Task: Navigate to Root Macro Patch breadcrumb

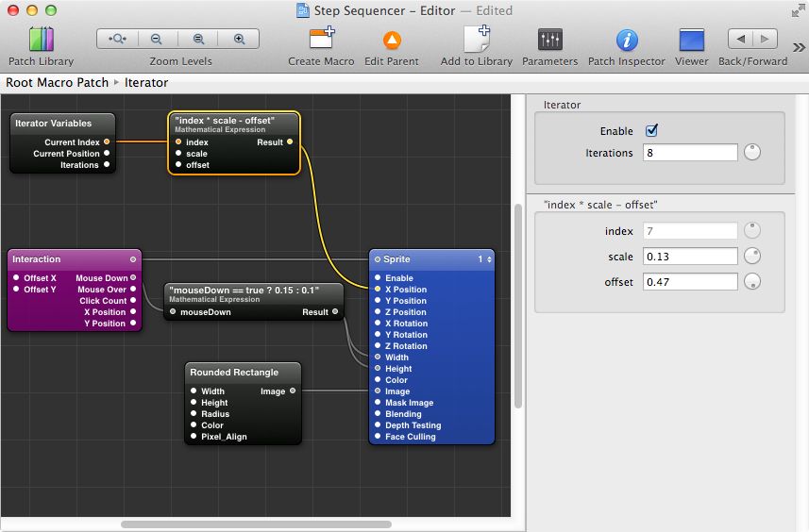Action: pos(58,82)
